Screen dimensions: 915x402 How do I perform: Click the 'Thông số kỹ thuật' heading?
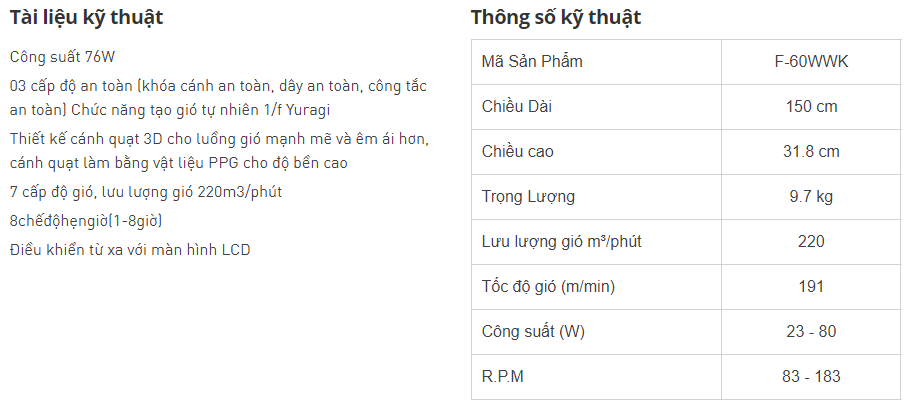pos(556,18)
